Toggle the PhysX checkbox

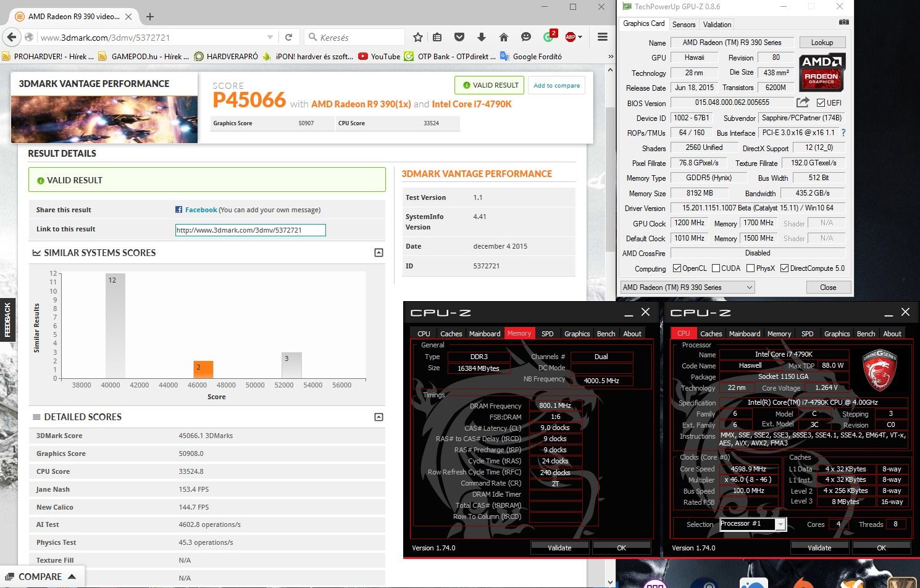point(750,268)
